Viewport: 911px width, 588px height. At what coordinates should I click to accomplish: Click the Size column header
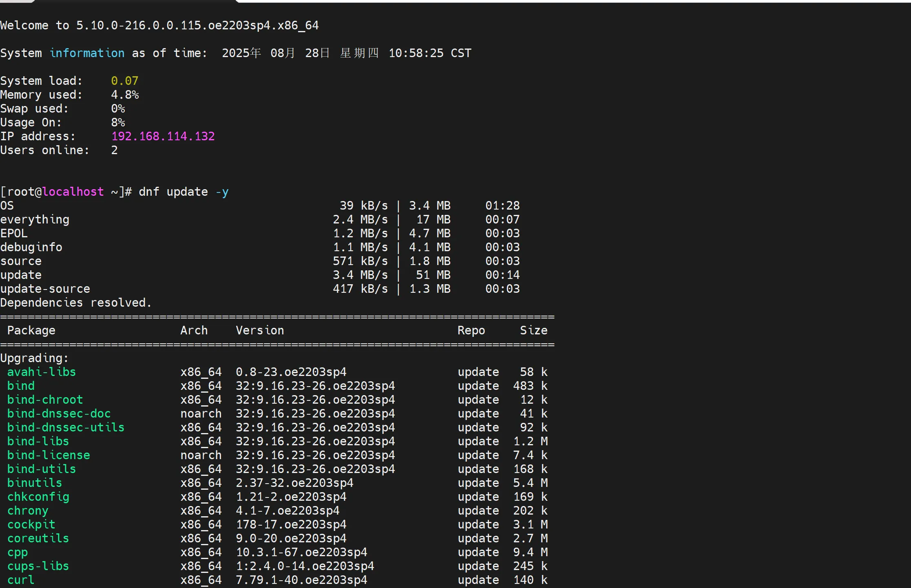tap(534, 331)
